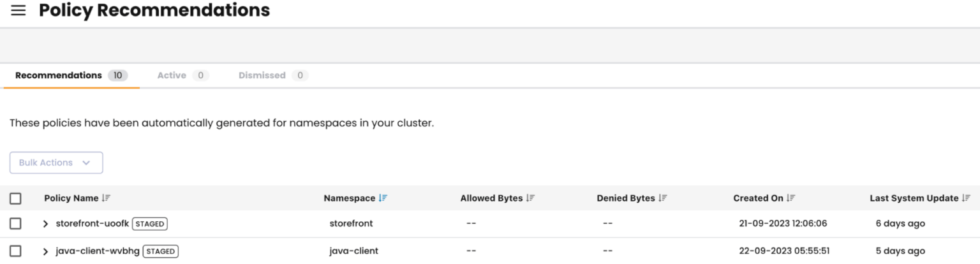Viewport: 980px width, 264px height.
Task: Sort by Created On column icon
Action: point(791,198)
